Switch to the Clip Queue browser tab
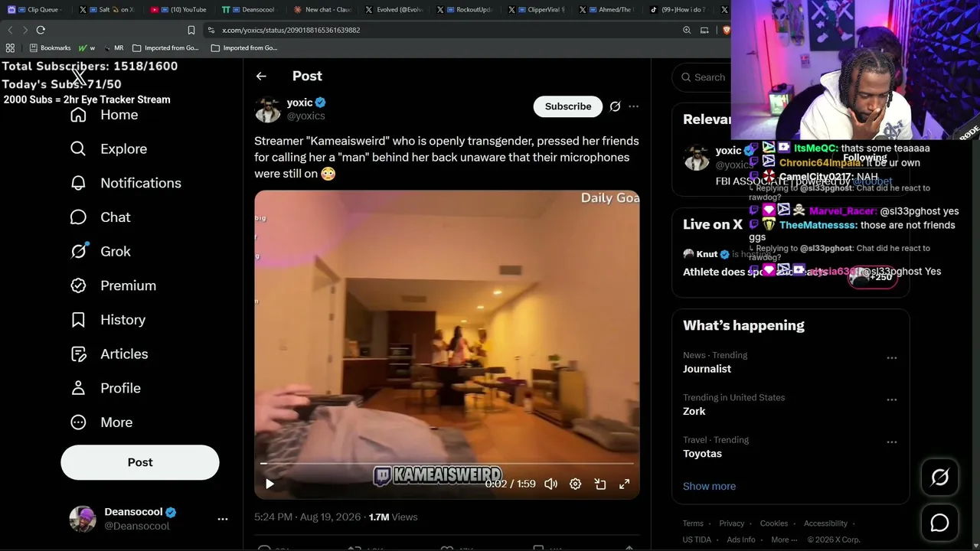Image resolution: width=980 pixels, height=551 pixels. 36,10
